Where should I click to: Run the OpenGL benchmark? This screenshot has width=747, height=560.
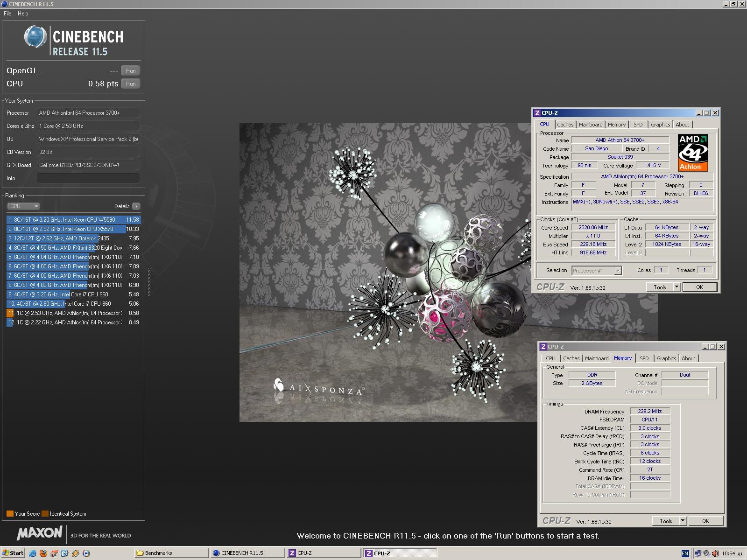tap(131, 71)
